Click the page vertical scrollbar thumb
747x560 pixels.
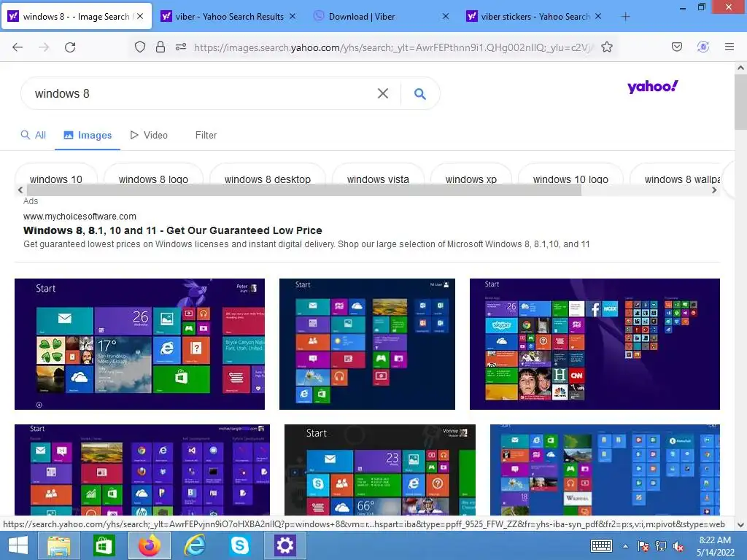tap(740, 101)
